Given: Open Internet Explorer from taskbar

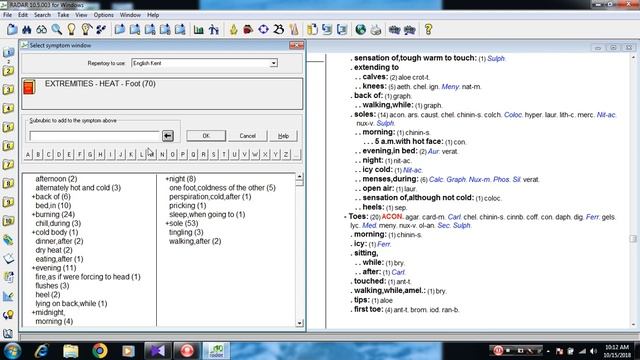Looking at the screenshot, I should click(x=42, y=351).
